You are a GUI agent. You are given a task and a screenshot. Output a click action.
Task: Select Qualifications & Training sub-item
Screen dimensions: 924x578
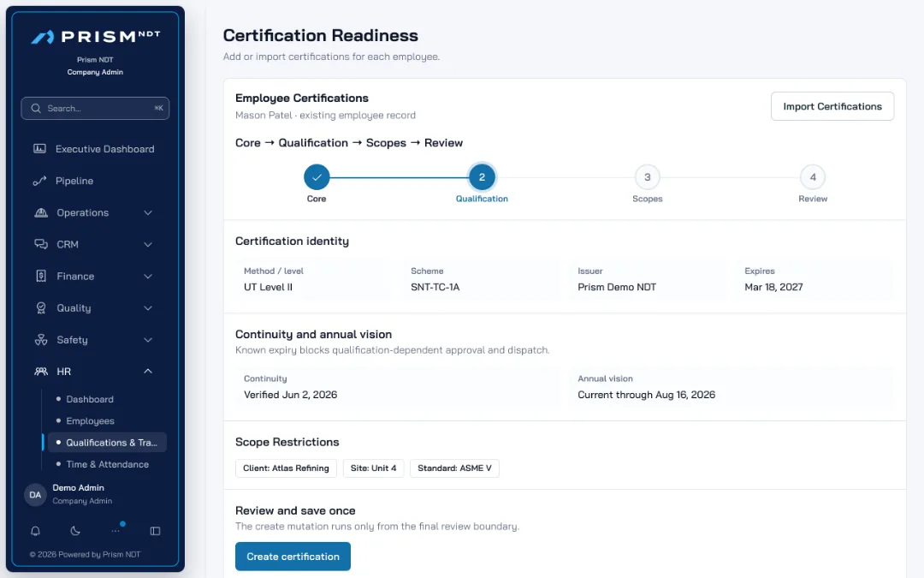[107, 443]
